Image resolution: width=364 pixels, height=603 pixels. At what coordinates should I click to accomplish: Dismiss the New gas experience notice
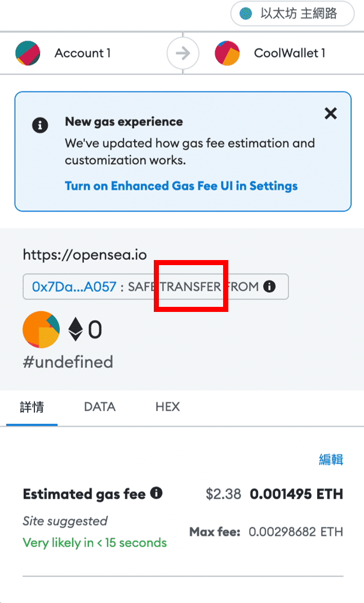pos(331,113)
